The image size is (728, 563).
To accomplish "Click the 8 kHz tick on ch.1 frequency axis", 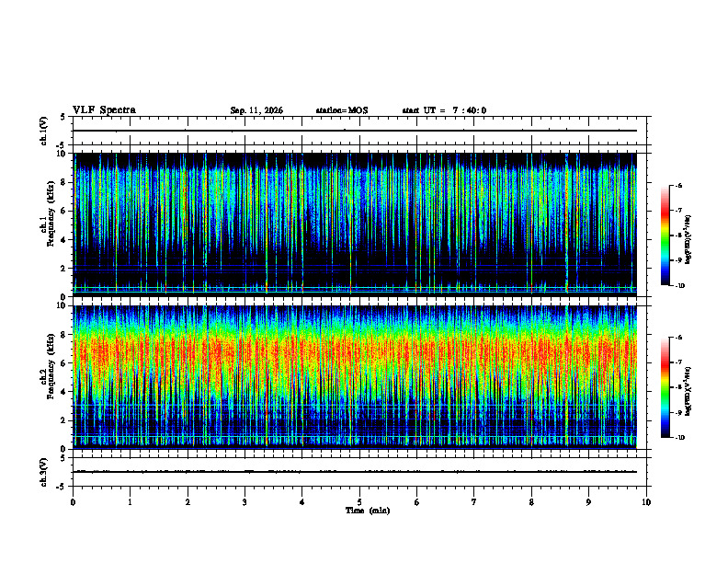I will click(x=63, y=182).
